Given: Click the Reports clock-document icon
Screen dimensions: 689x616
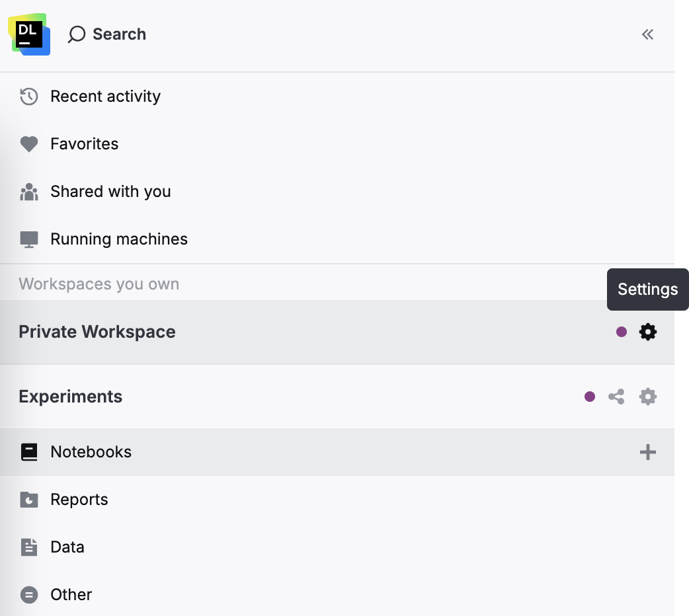Looking at the screenshot, I should pos(29,500).
